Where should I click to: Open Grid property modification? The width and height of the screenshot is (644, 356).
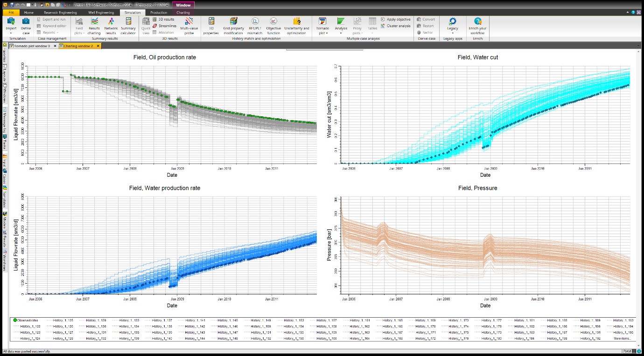click(233, 24)
